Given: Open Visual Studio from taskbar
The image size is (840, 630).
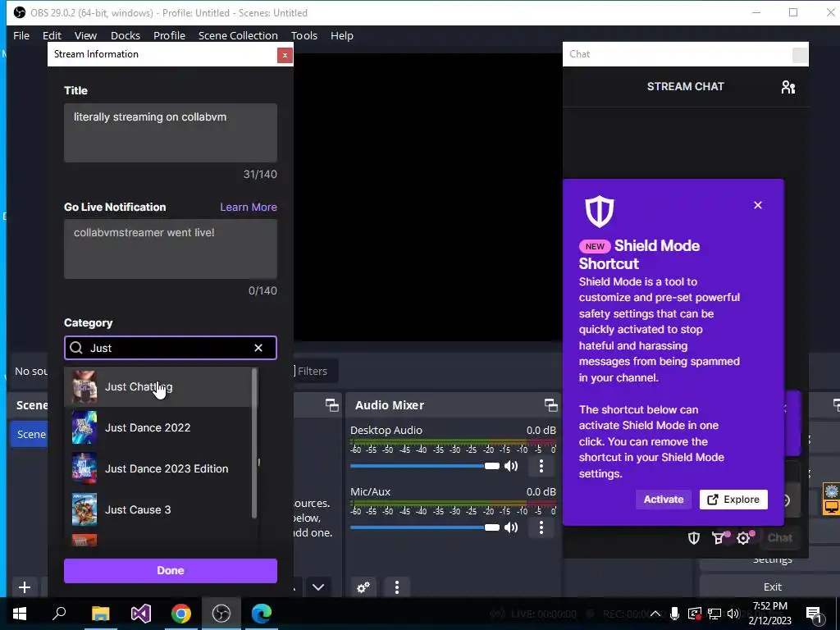Looking at the screenshot, I should click(x=140, y=614).
